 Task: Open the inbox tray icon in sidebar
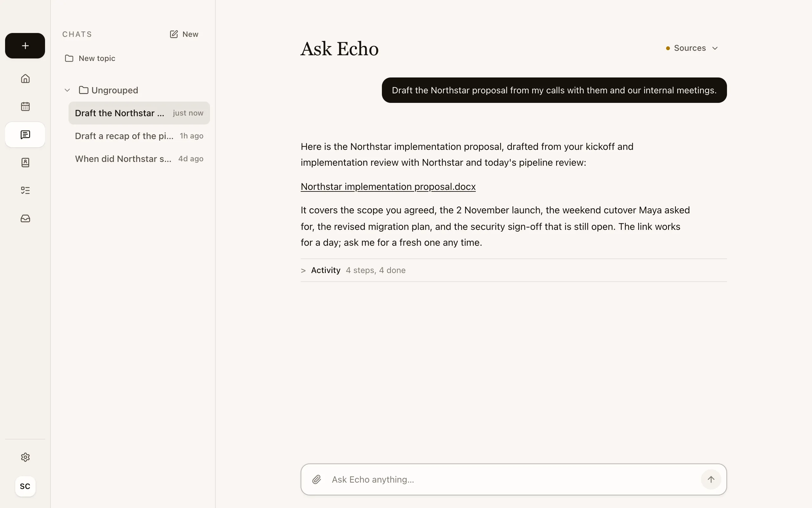click(25, 219)
